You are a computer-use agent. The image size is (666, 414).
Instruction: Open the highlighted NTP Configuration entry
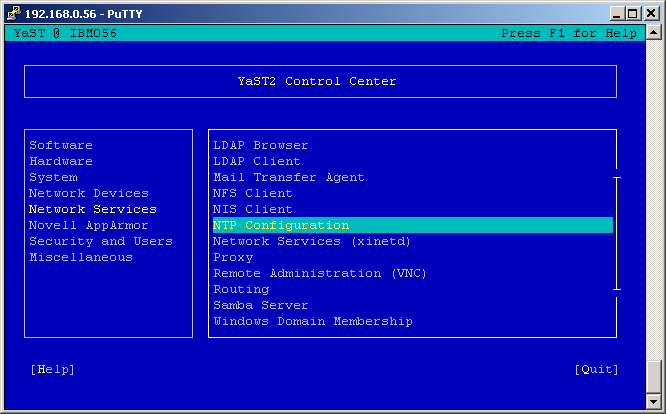[x=413, y=225]
